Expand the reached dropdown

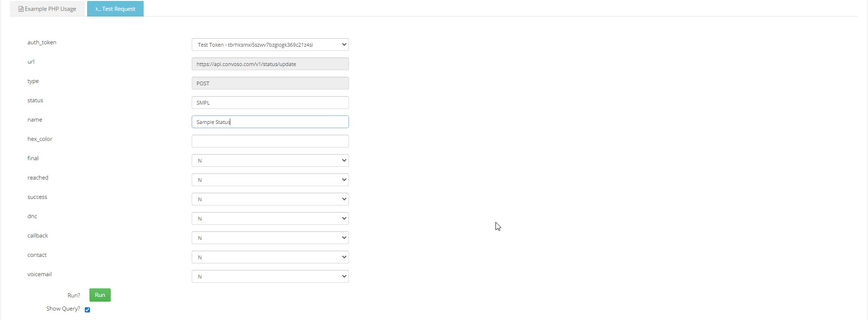tap(269, 180)
